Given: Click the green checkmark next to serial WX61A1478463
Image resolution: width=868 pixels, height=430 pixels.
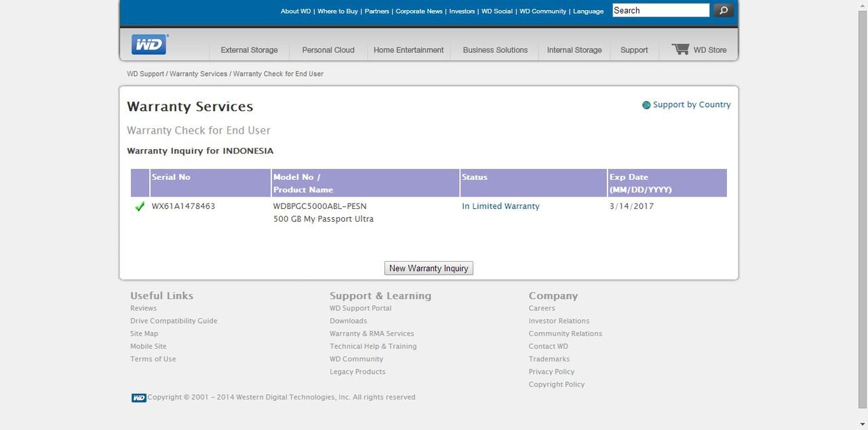Looking at the screenshot, I should click(x=140, y=206).
